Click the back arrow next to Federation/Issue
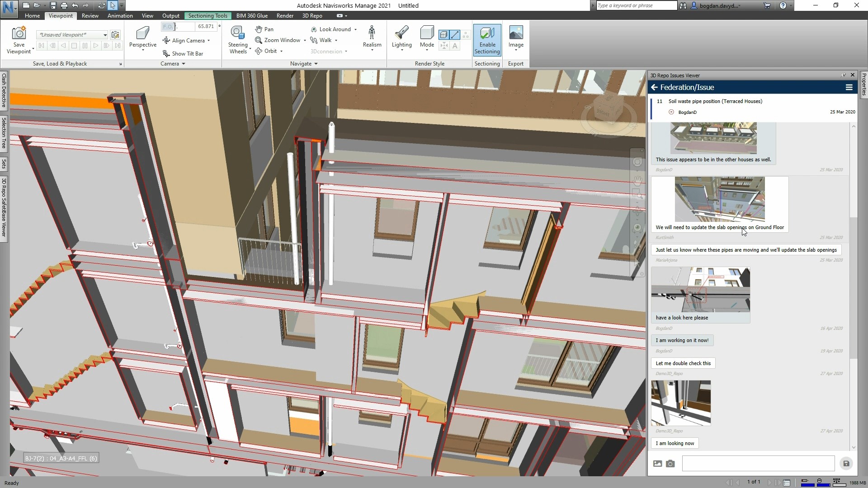 [654, 87]
